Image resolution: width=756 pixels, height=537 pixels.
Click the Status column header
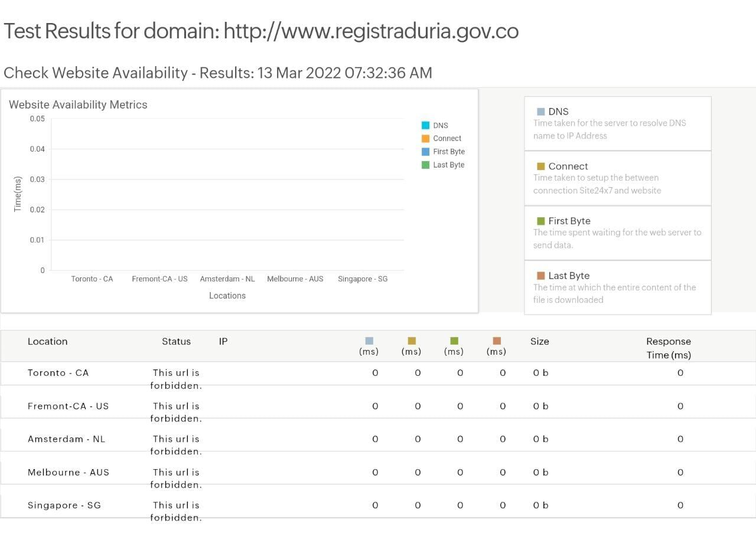tap(176, 342)
